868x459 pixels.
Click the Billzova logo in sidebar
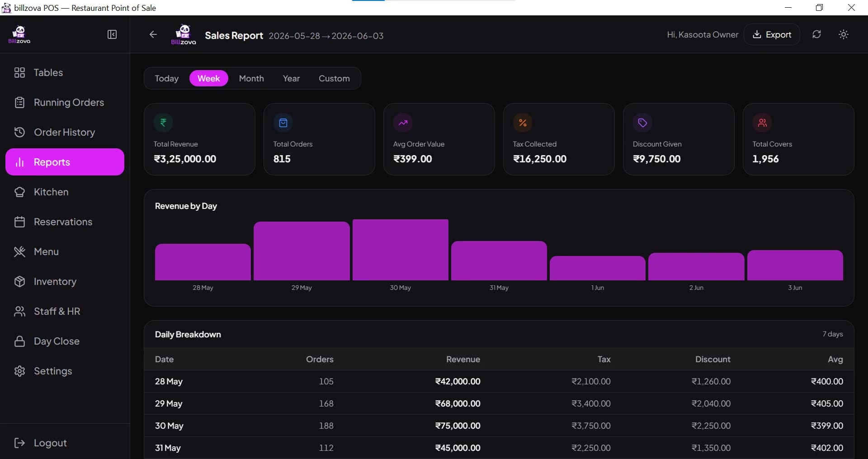click(x=19, y=34)
